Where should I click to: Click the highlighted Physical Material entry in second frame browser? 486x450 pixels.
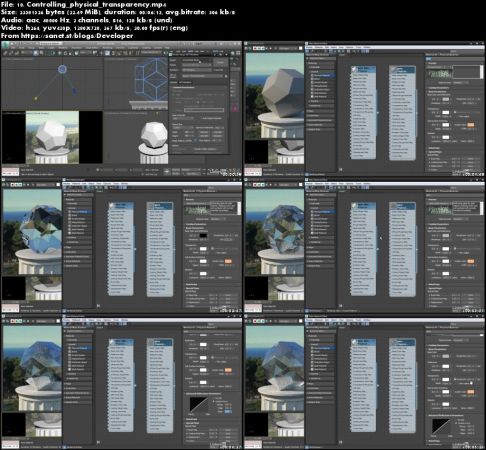tap(322, 75)
